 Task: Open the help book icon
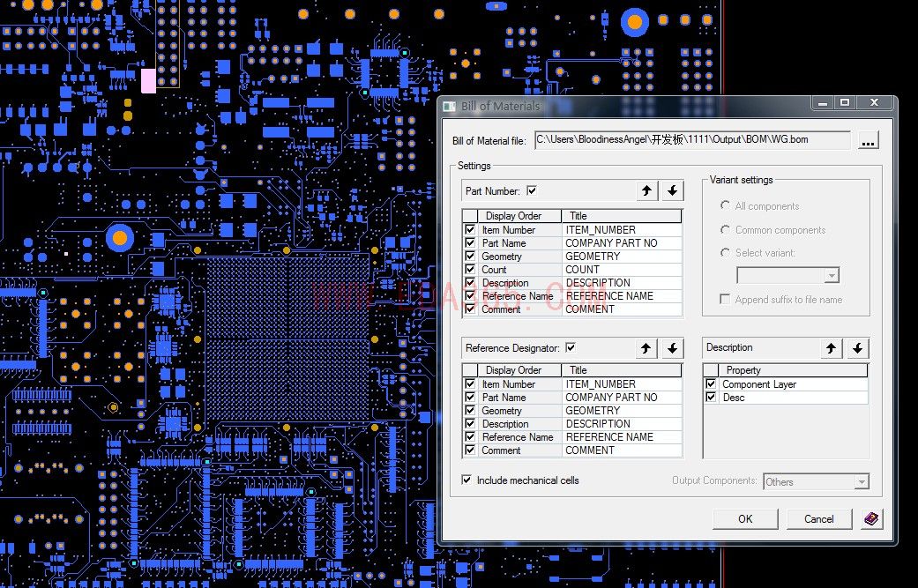[872, 518]
